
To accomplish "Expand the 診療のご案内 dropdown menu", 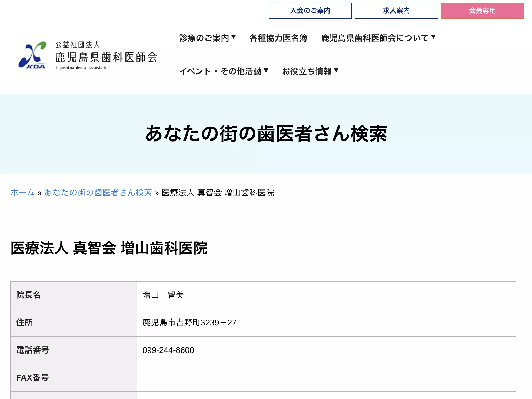I will 208,38.
